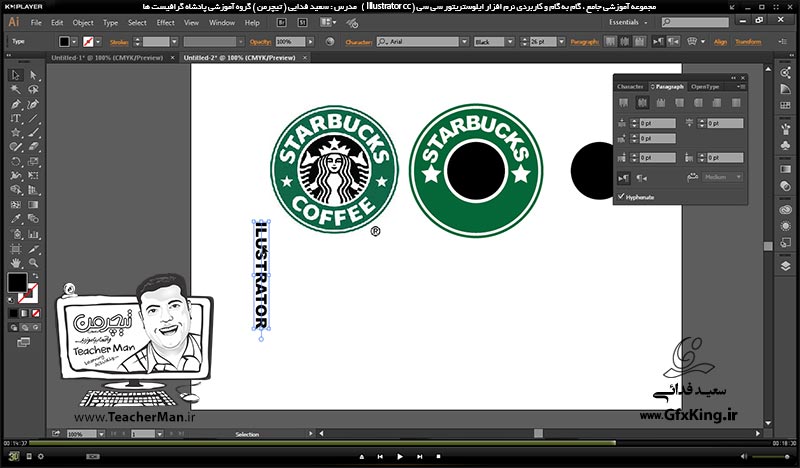Set align center in Paragraph panel
Screen dimensions: 800x468
coord(642,103)
